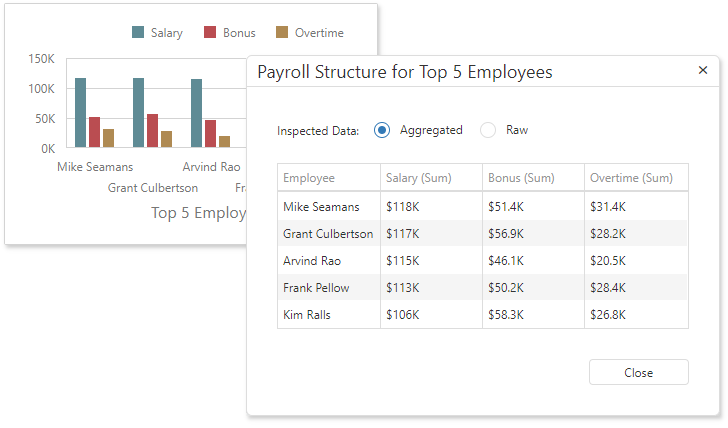Select Grant Culbertson in the table
The width and height of the screenshot is (728, 428).
coord(329,233)
